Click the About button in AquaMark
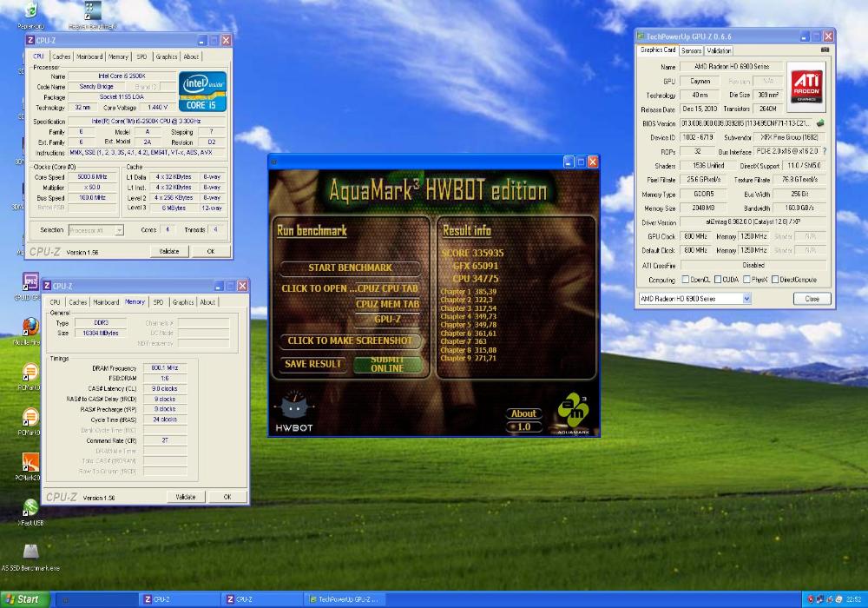 tap(523, 413)
